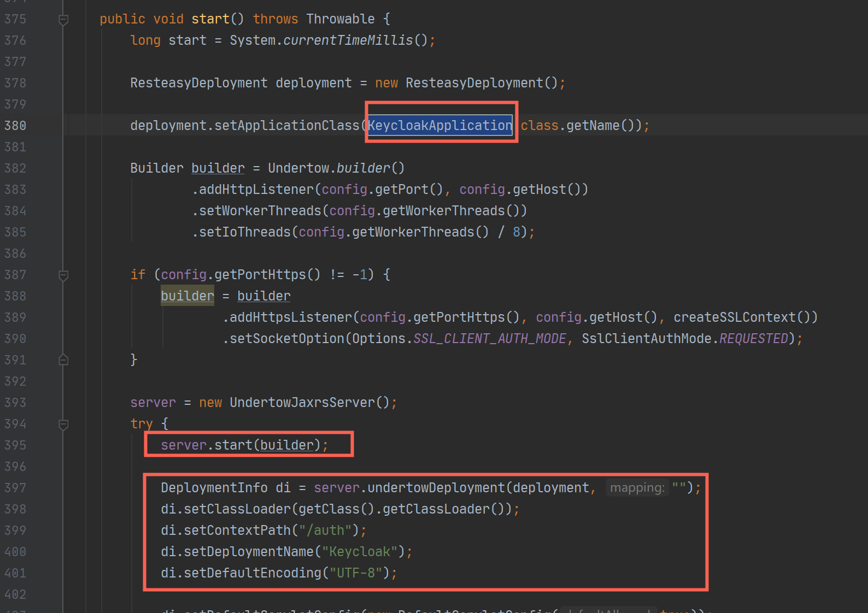Viewport: 868px width, 613px height.
Task: Click SSL_CLIENT_AUTH_MODE constant
Action: coord(490,339)
